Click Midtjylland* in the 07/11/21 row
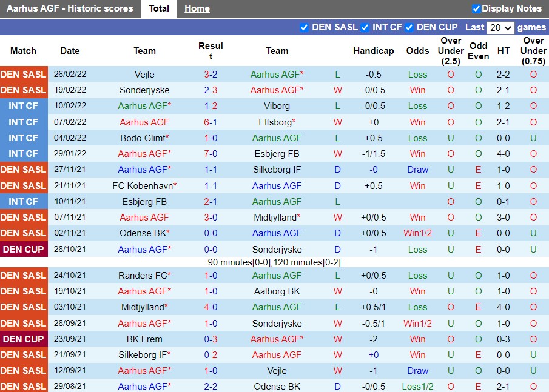 coord(277,217)
